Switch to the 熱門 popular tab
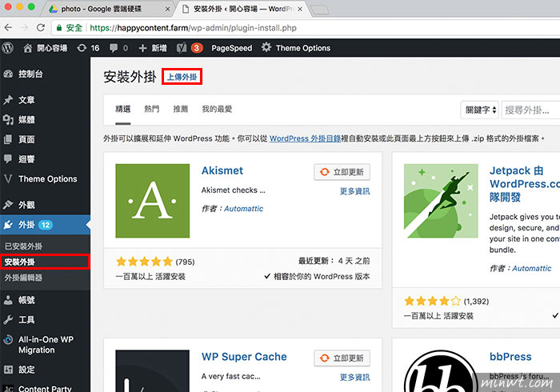 pos(152,109)
